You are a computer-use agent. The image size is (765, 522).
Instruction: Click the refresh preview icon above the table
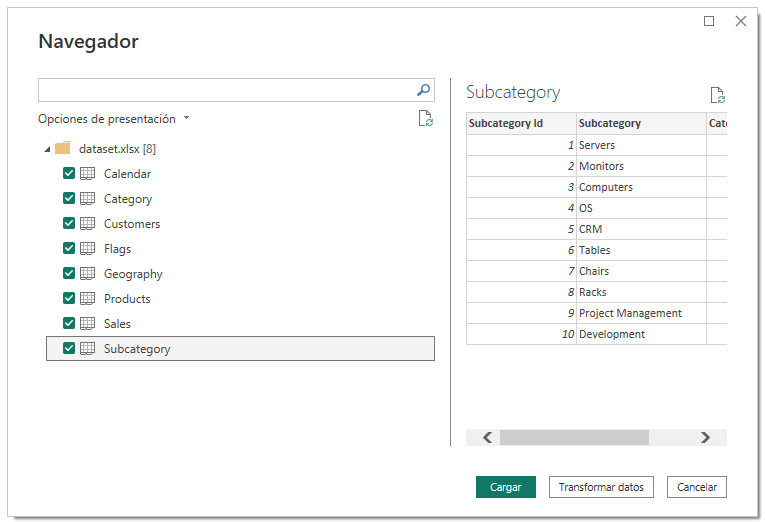pyautogui.click(x=717, y=95)
